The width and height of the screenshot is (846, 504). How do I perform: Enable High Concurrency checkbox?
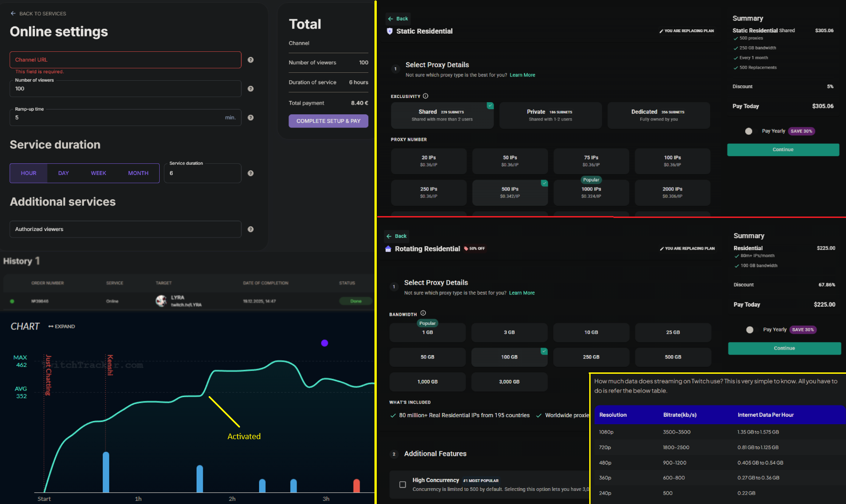[x=402, y=484]
